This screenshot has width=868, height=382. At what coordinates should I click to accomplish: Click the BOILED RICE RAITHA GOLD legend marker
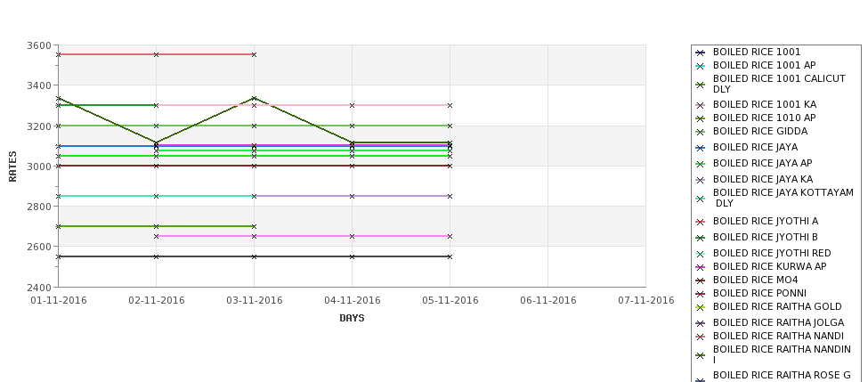pyautogui.click(x=701, y=308)
